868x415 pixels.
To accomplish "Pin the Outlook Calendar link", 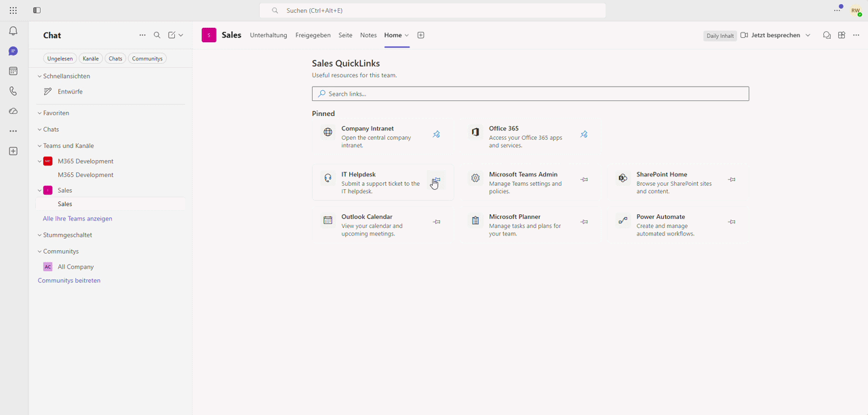I will point(437,222).
